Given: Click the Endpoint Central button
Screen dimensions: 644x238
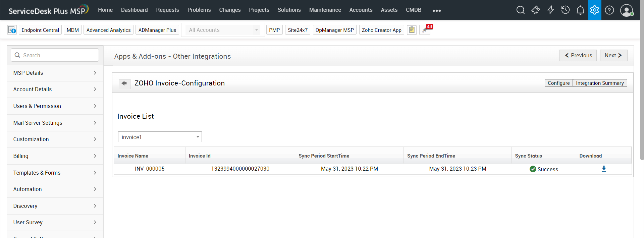Looking at the screenshot, I should [x=40, y=30].
